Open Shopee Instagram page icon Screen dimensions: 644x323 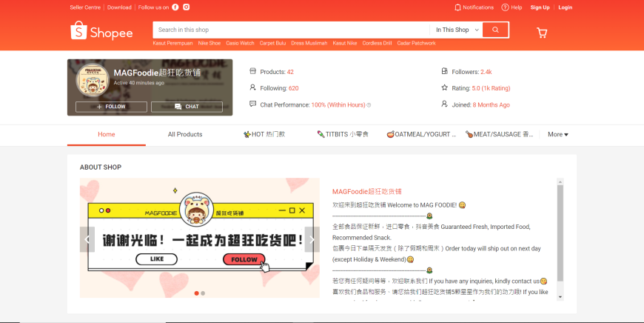point(186,7)
